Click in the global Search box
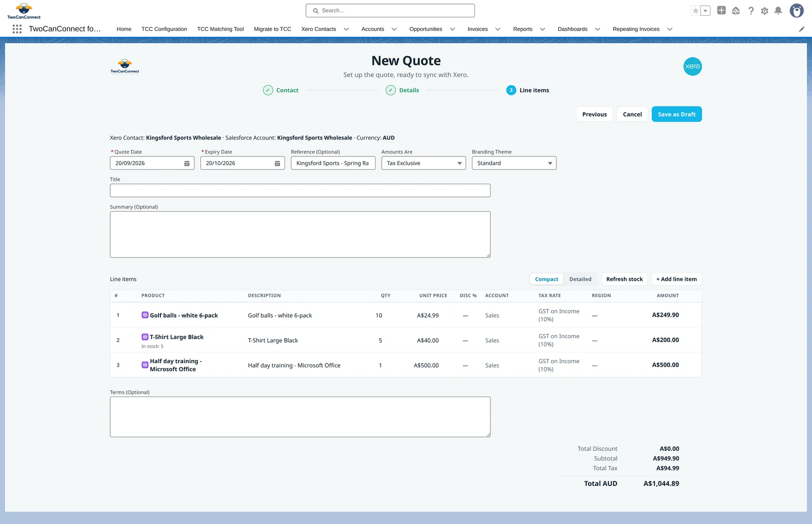Image resolution: width=812 pixels, height=524 pixels. click(x=390, y=11)
